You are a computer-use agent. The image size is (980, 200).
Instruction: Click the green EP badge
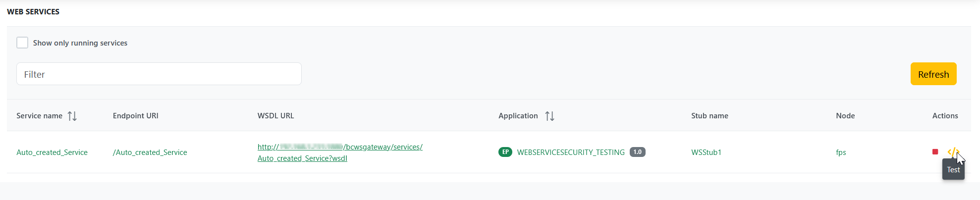point(505,152)
